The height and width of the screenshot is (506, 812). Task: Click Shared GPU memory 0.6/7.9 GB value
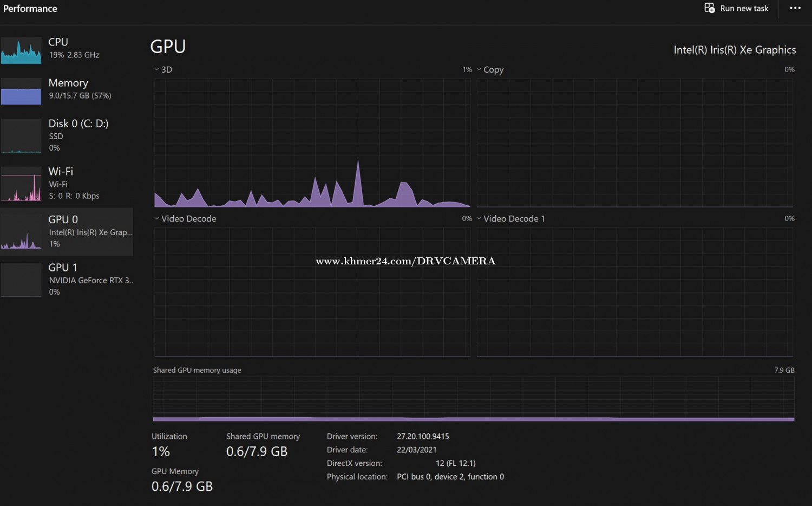(257, 451)
